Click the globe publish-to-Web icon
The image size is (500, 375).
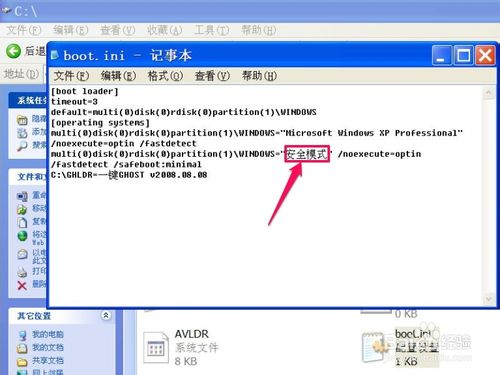tap(22, 236)
